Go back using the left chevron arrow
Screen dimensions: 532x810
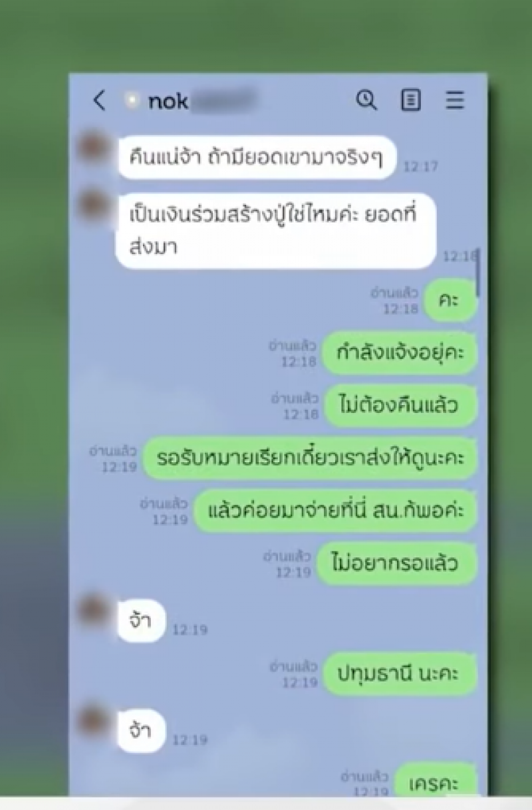coord(99,101)
